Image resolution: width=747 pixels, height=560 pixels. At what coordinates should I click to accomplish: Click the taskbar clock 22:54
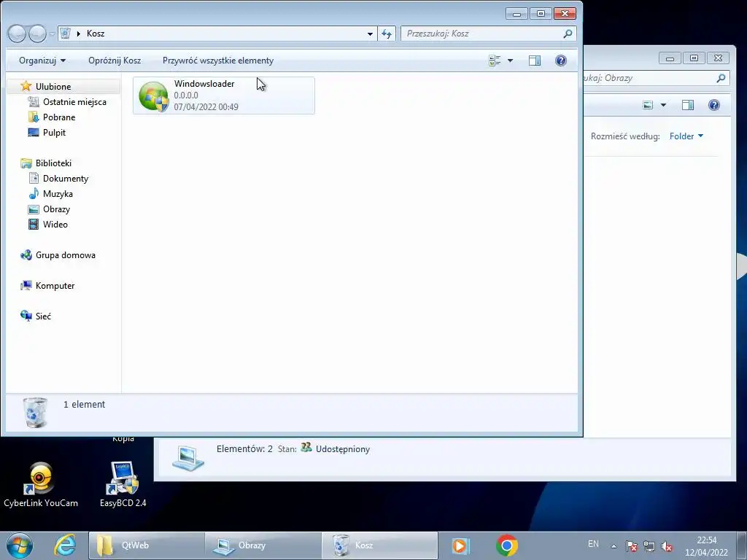coord(706,540)
